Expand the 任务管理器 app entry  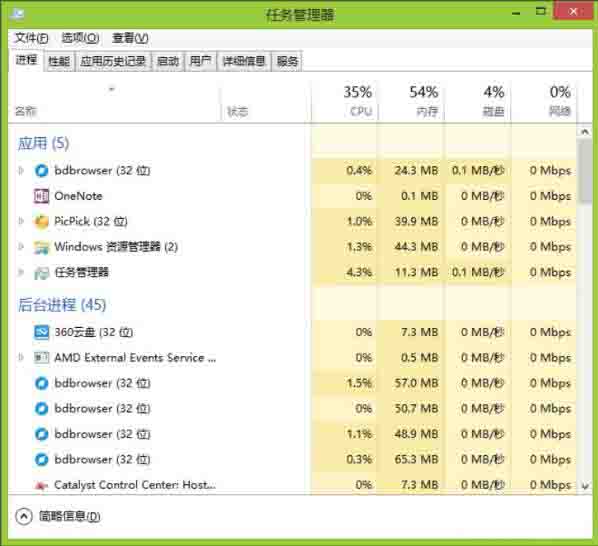(x=21, y=272)
